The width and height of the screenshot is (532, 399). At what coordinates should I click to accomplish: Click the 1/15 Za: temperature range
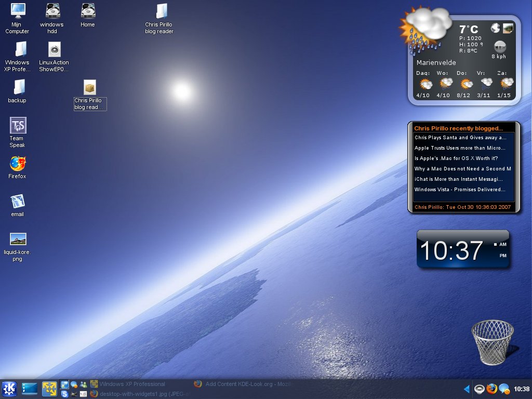pyautogui.click(x=504, y=96)
